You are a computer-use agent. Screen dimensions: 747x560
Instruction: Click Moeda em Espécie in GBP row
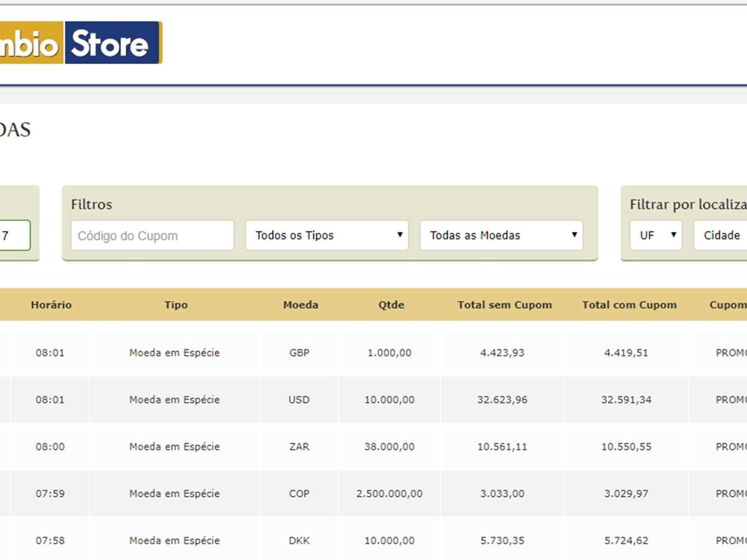174,353
